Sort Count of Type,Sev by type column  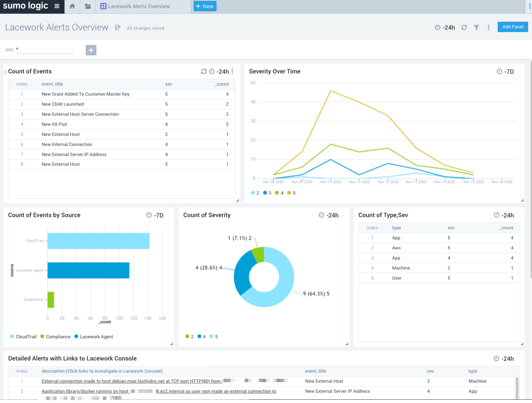tap(396, 228)
